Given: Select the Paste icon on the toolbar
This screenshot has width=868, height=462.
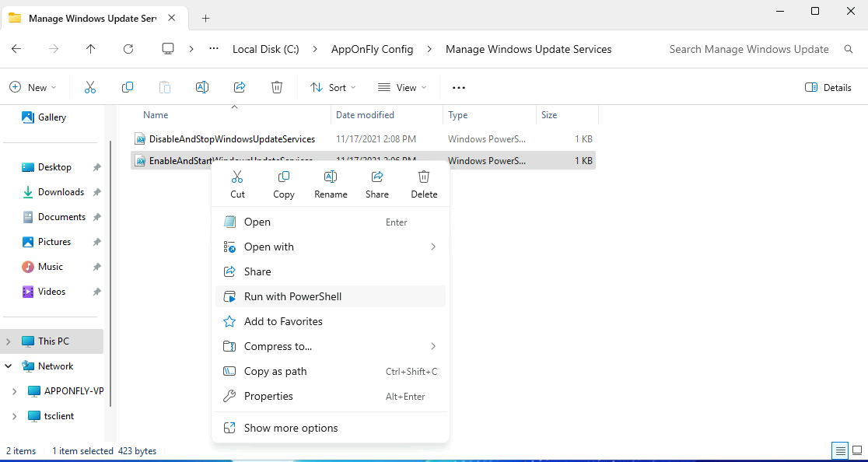Looking at the screenshot, I should 165,87.
